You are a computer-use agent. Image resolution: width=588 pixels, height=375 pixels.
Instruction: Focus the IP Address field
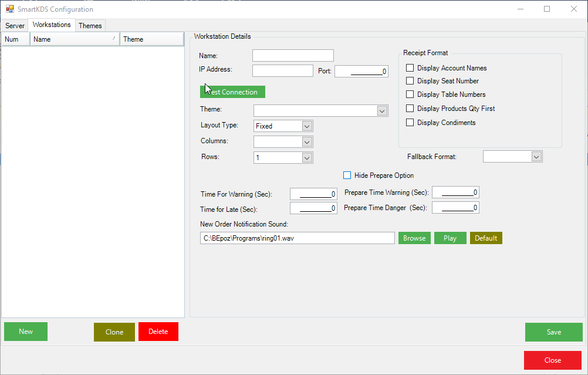(x=283, y=70)
